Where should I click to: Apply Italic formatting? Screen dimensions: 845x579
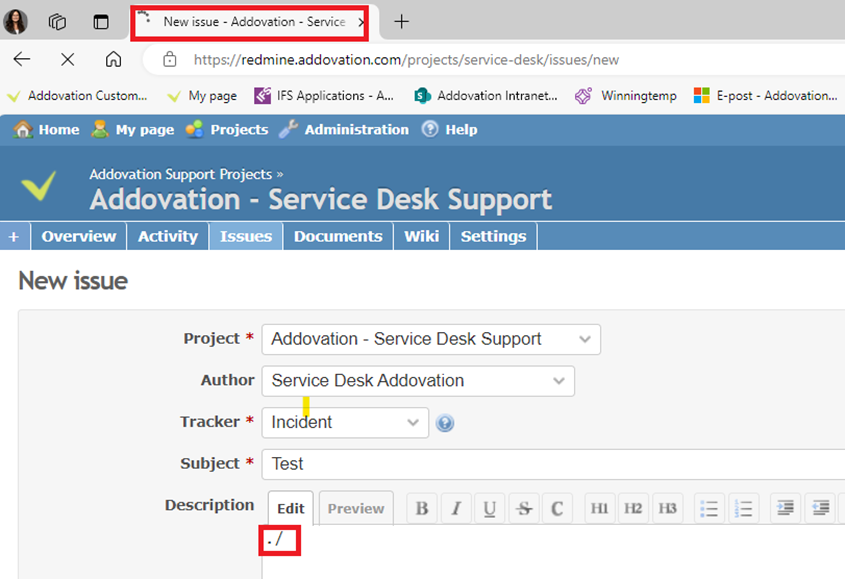tap(456, 508)
